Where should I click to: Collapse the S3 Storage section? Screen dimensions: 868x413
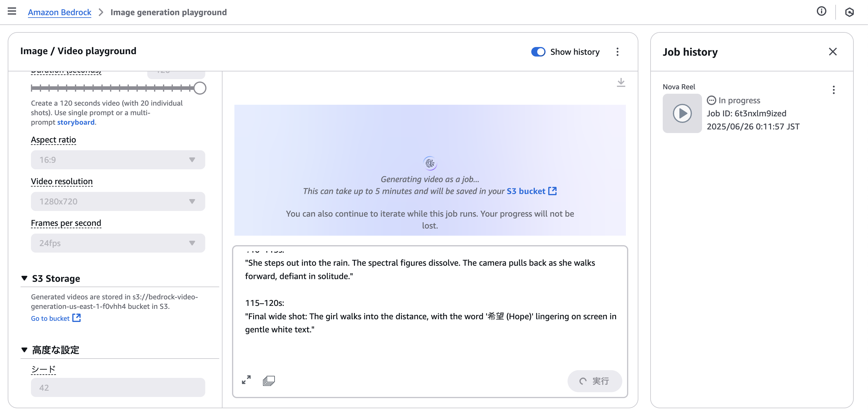[x=24, y=279]
